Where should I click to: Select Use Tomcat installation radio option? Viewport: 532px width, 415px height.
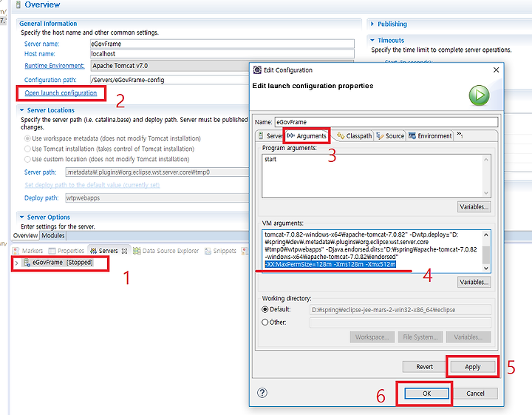click(27, 149)
